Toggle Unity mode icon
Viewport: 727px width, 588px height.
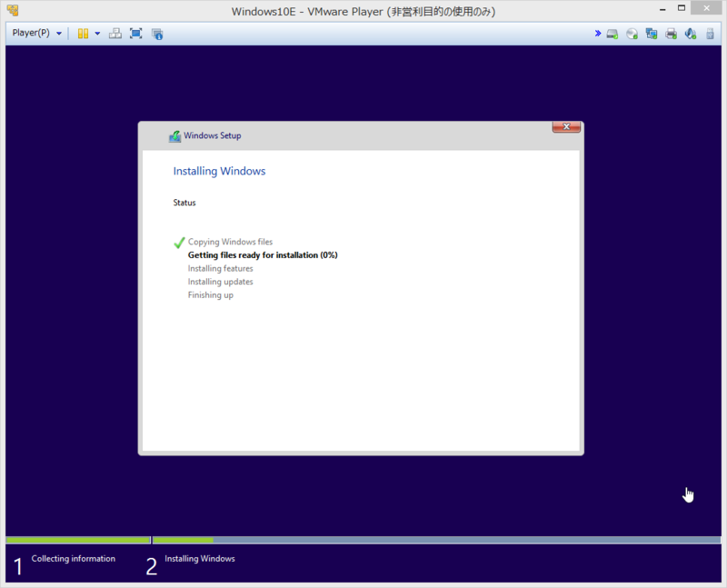[157, 34]
